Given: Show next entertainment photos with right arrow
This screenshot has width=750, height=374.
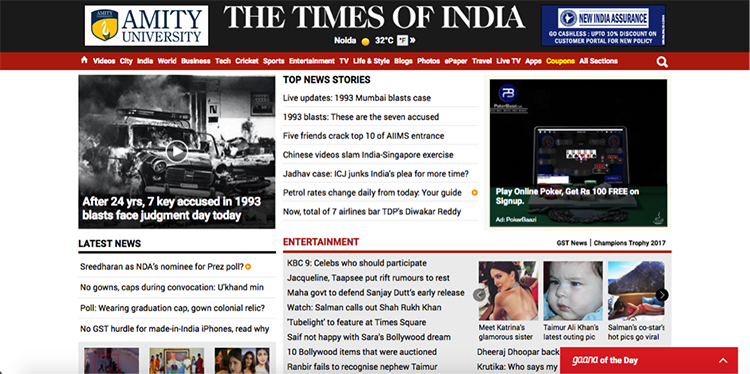Looking at the screenshot, I should coord(662,295).
